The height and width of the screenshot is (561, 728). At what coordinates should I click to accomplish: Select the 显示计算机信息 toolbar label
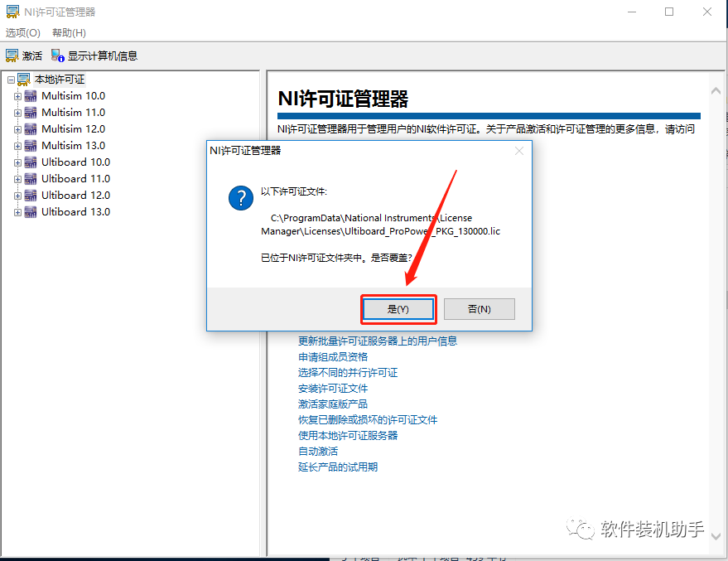pos(103,56)
